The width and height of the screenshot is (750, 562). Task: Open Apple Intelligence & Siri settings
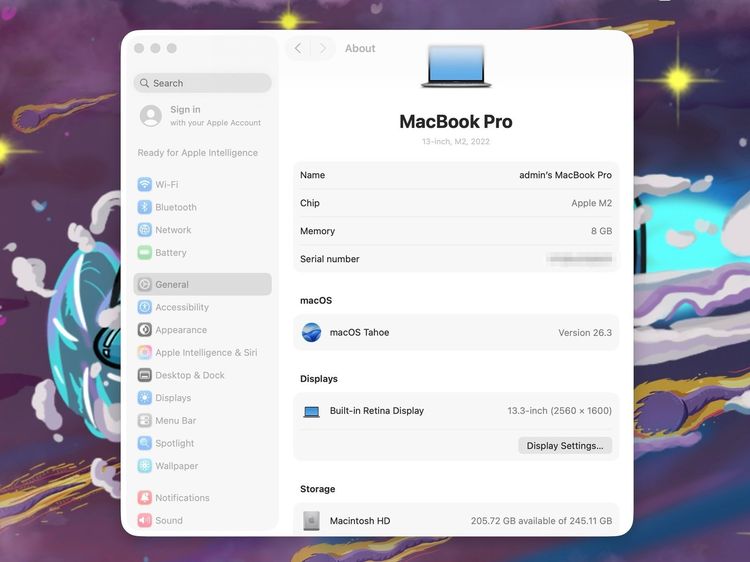pos(203,353)
